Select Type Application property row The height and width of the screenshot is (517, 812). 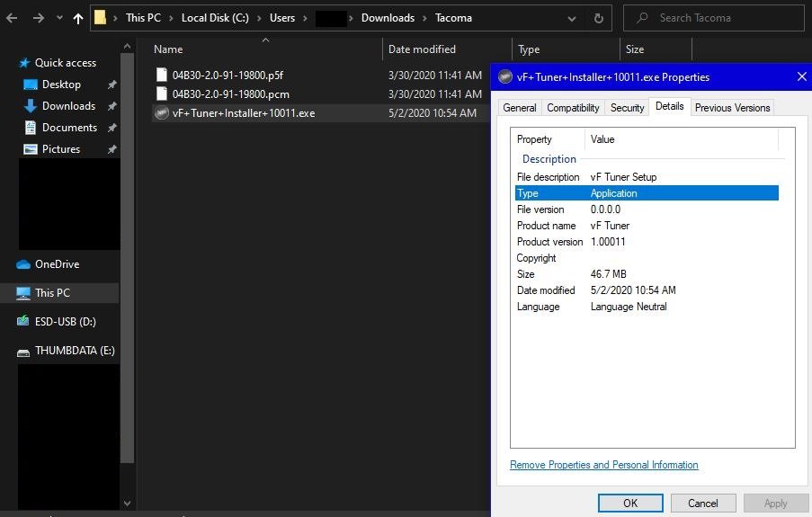[x=647, y=193]
